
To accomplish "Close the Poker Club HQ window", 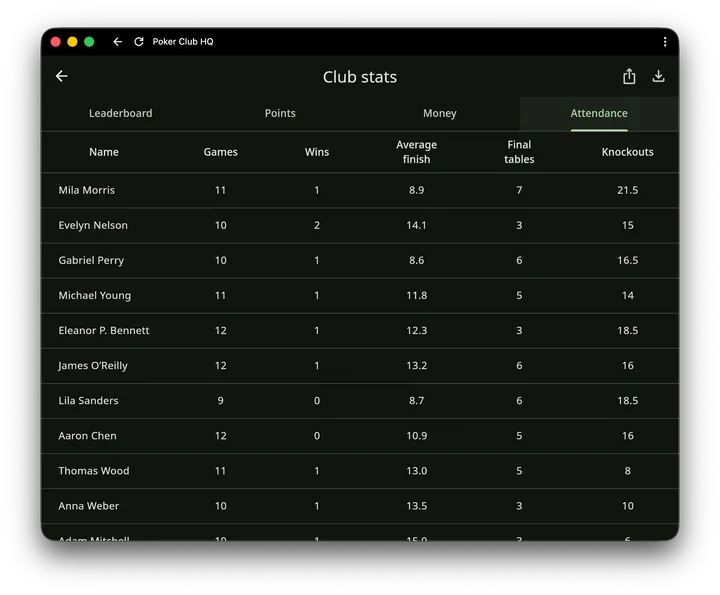I will [x=56, y=42].
